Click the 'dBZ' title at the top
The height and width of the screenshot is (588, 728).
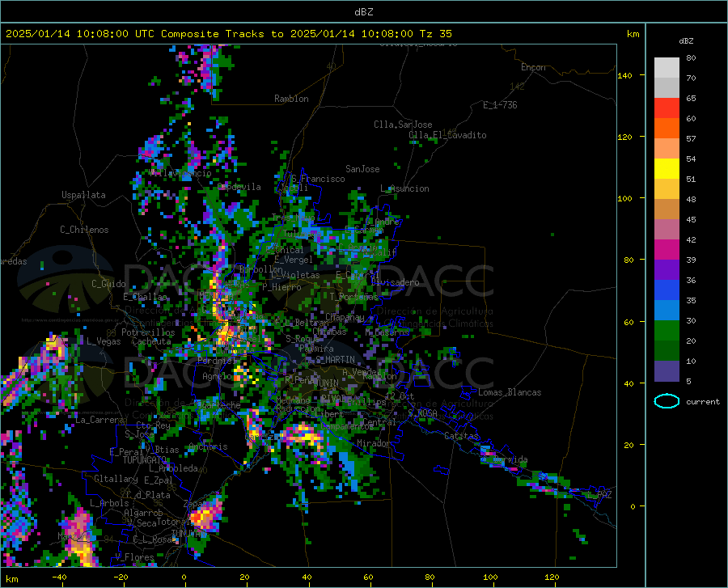(363, 12)
